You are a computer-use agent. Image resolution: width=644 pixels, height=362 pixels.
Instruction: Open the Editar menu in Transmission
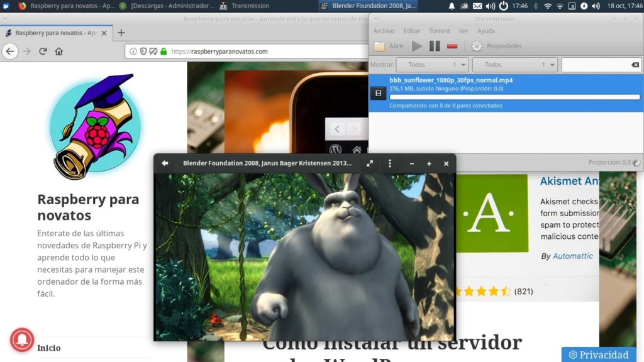(x=411, y=31)
